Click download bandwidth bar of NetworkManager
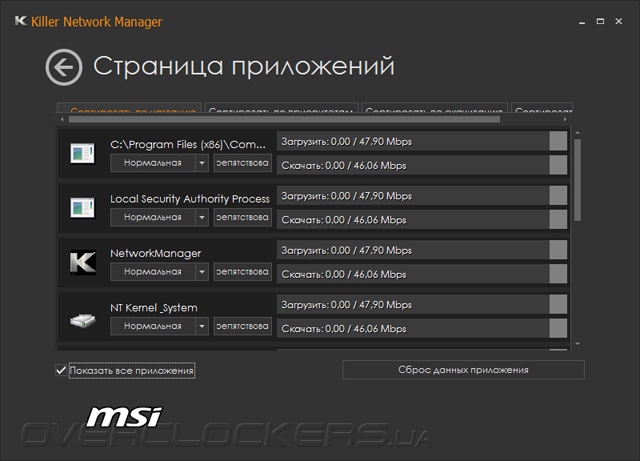 (422, 274)
